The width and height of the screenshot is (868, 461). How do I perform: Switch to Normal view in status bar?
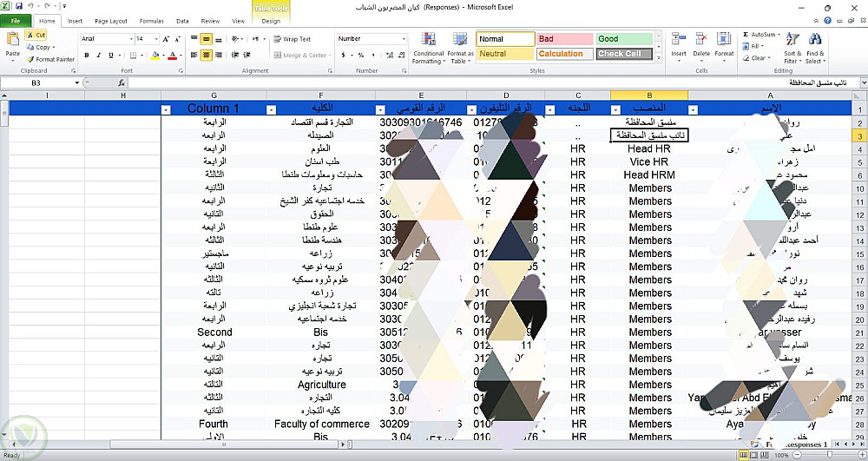[x=744, y=455]
